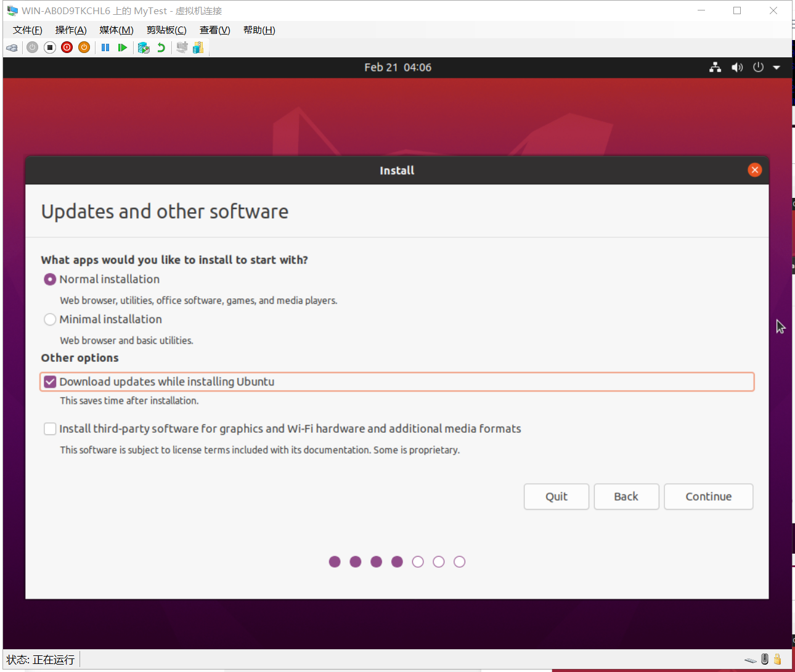This screenshot has width=795, height=672.
Task: Click the green Reset VM icon
Action: pyautogui.click(x=123, y=47)
